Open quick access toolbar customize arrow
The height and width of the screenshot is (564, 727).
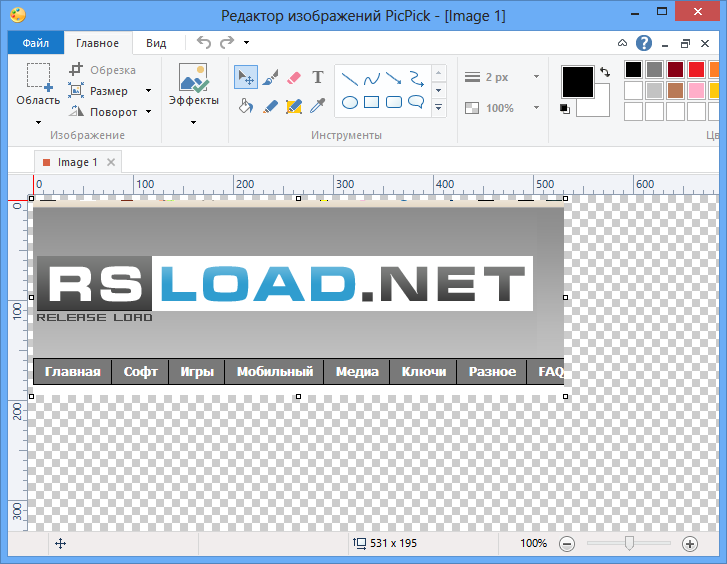(247, 43)
